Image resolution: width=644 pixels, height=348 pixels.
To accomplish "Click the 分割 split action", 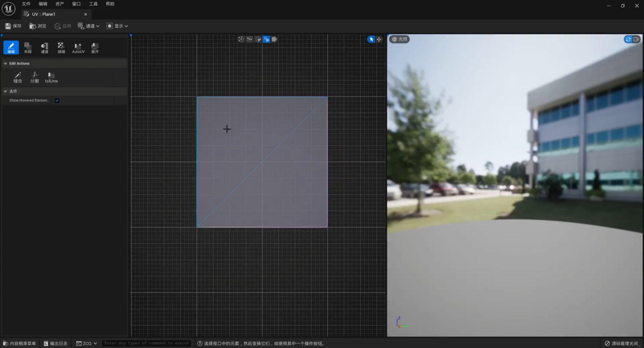I will point(34,77).
